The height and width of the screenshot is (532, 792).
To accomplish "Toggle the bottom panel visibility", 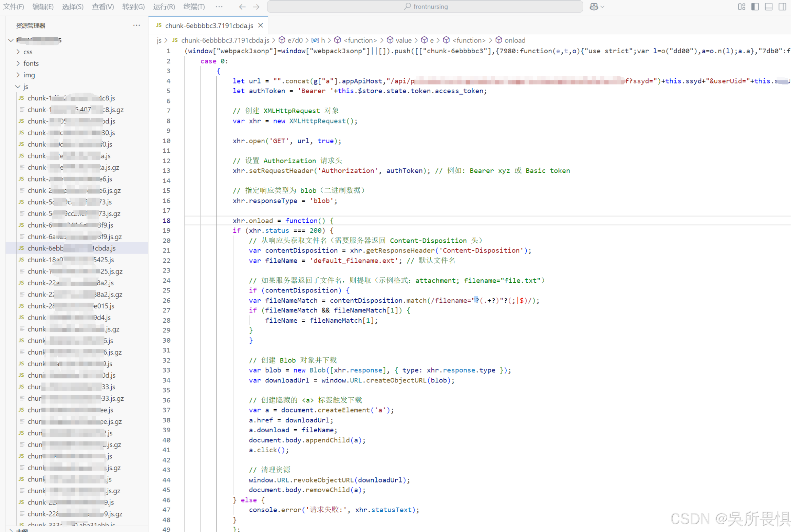I will [769, 7].
